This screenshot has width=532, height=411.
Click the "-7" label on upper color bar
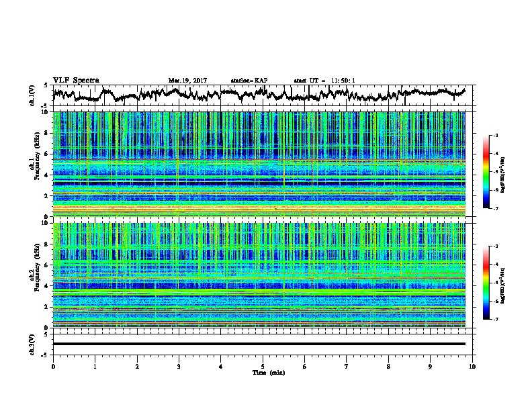coord(496,208)
